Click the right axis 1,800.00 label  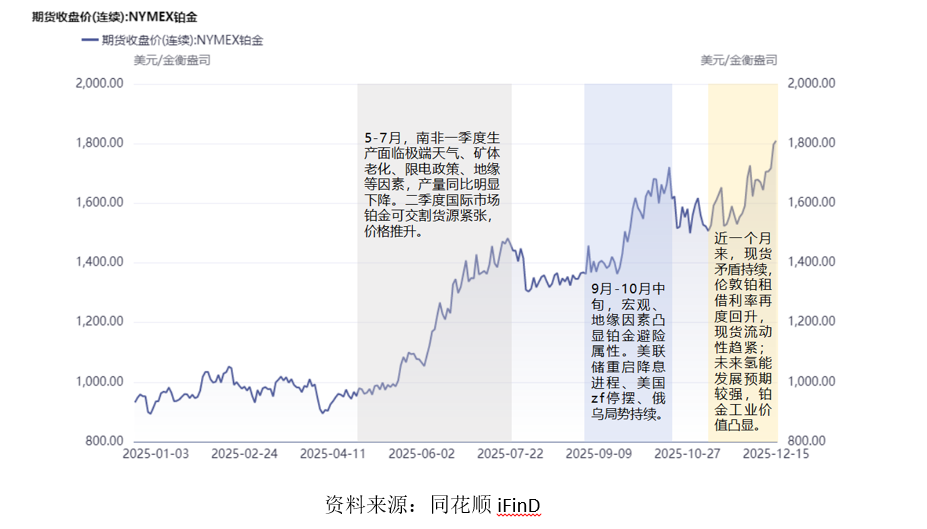coord(811,143)
